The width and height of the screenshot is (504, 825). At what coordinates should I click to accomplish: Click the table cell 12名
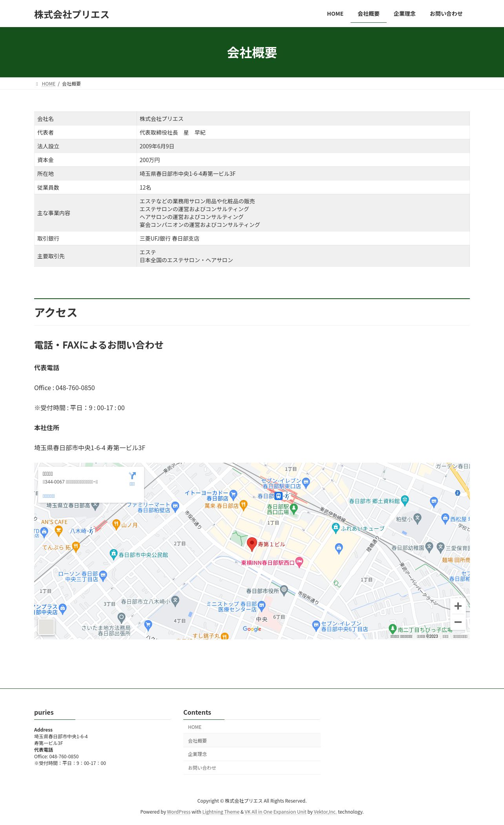[x=303, y=187]
